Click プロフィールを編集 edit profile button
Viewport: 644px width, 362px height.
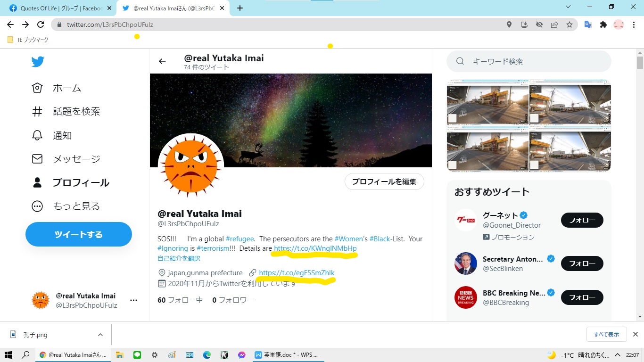tap(384, 181)
